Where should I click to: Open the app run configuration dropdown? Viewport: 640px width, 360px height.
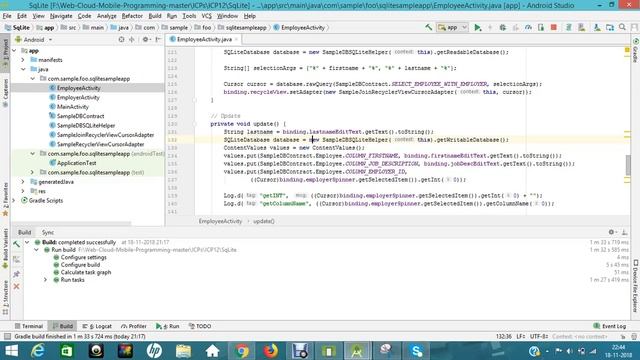tap(452, 27)
